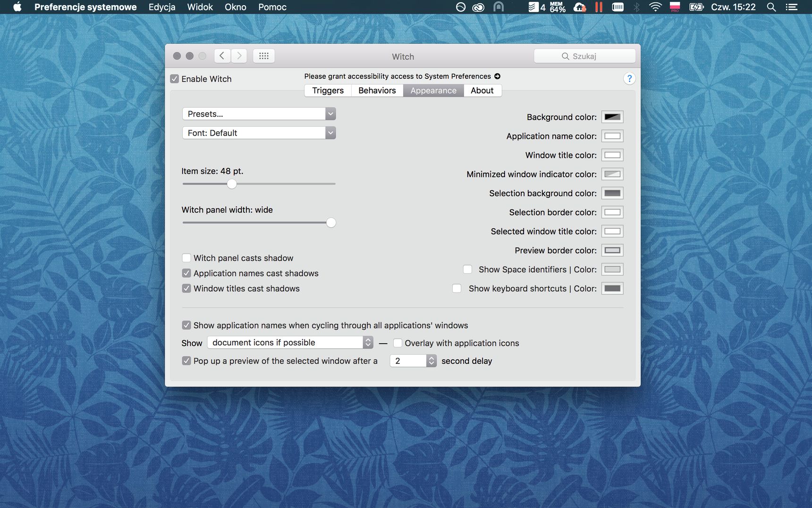Open the About tab
The width and height of the screenshot is (812, 508).
point(482,90)
